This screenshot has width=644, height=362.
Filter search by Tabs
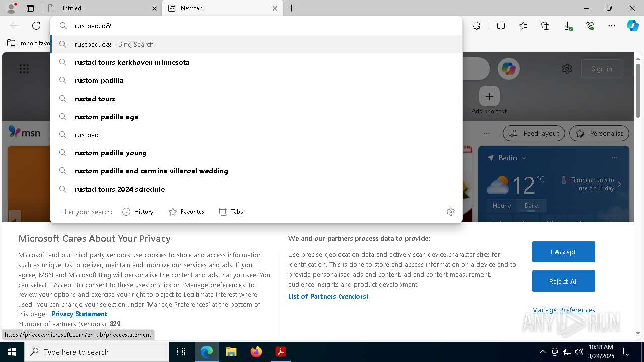[x=231, y=212]
